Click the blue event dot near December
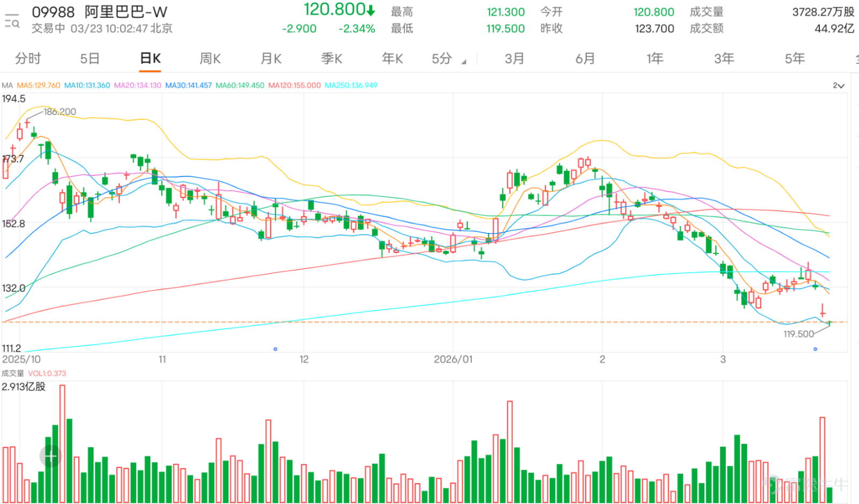This screenshot has height=504, width=859. tap(275, 349)
